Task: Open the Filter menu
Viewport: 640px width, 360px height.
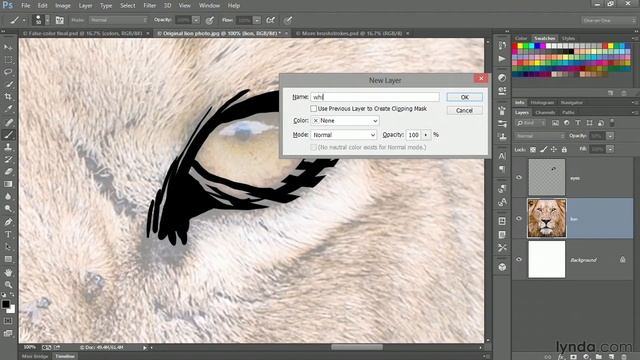Action: click(149, 6)
